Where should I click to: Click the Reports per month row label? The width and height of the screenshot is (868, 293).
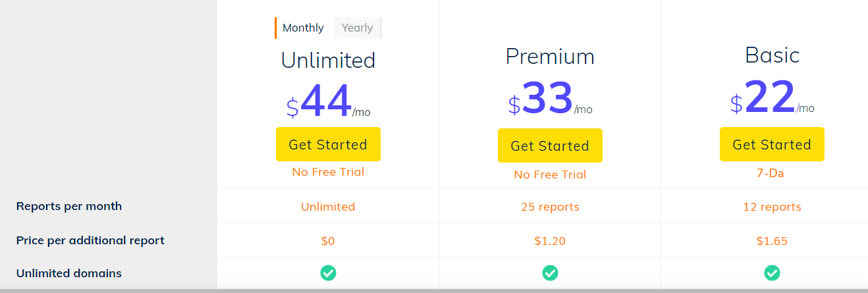click(69, 206)
